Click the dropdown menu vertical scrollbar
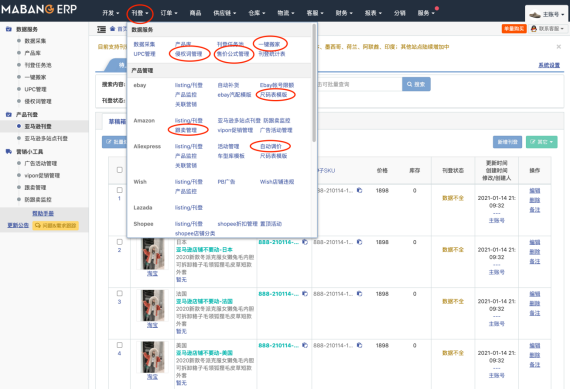This screenshot has width=571, height=389. [314, 83]
